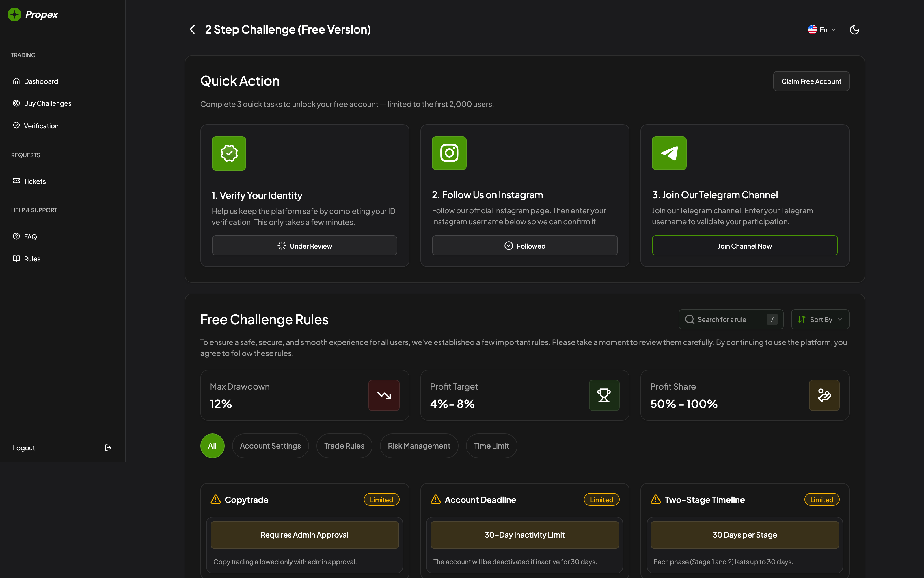The width and height of the screenshot is (924, 578).
Task: Open the En language dropdown
Action: (x=822, y=30)
